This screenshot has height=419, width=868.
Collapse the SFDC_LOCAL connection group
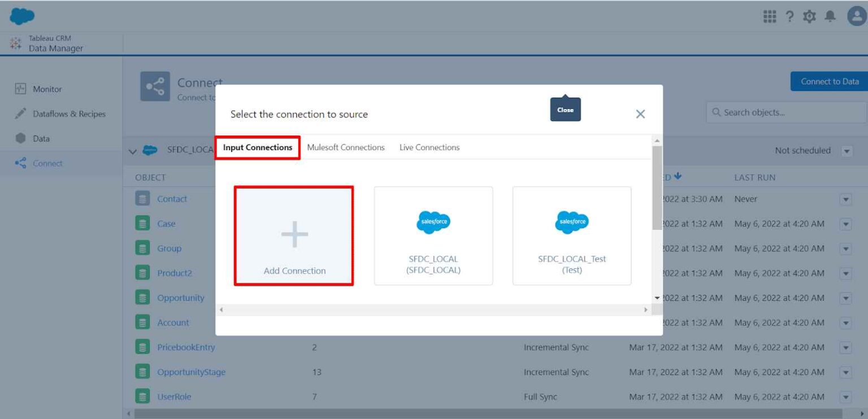pos(132,151)
